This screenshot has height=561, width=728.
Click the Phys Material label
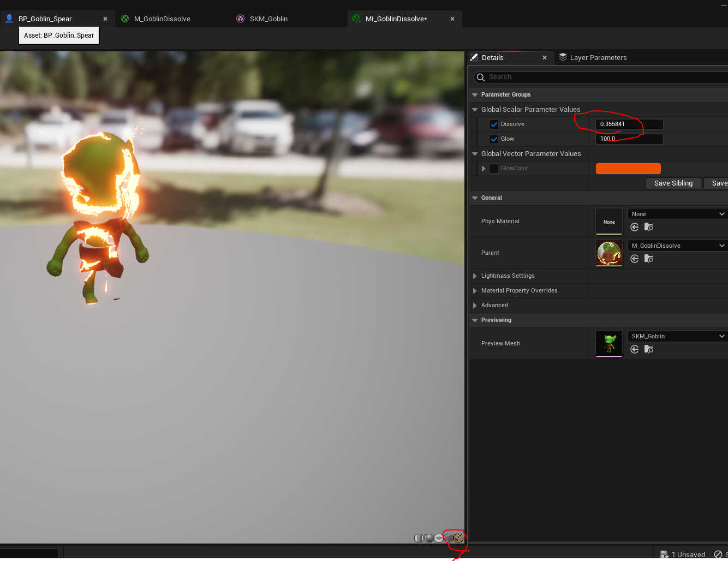500,222
